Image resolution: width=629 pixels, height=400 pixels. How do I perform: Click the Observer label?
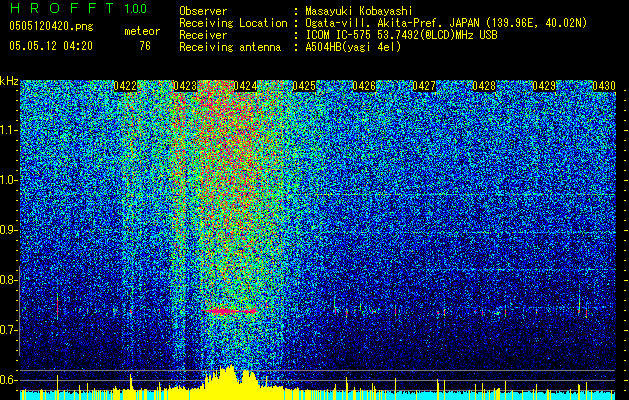tap(203, 11)
